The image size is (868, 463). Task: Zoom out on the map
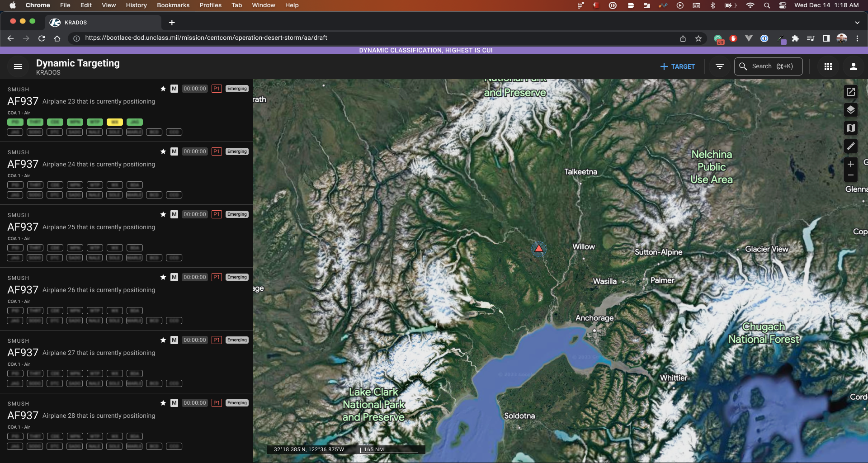pyautogui.click(x=850, y=175)
